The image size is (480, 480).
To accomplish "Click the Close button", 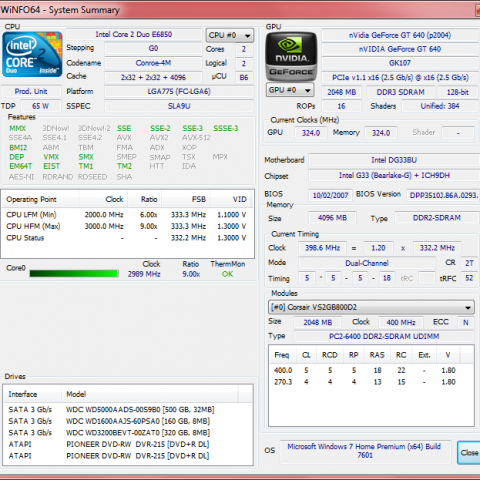I will click(x=469, y=452).
